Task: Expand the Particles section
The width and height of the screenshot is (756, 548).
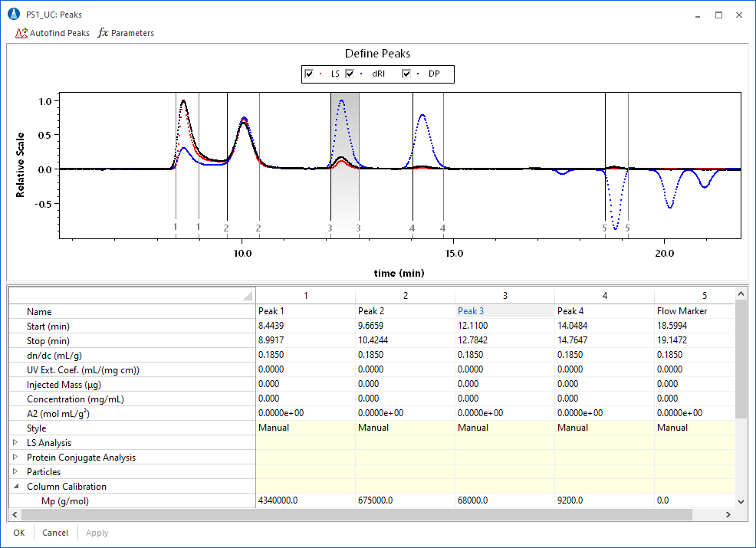Action: [16, 472]
